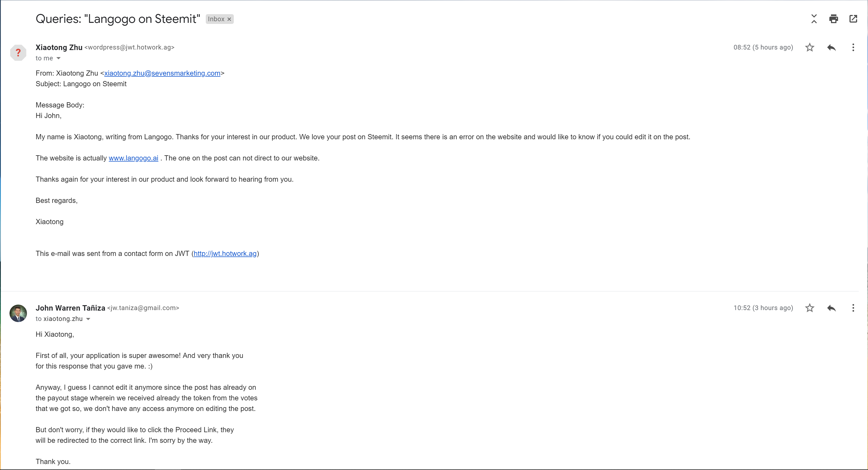Open the xiaotong.zhu@sevensmarketing.com email link

tap(162, 73)
